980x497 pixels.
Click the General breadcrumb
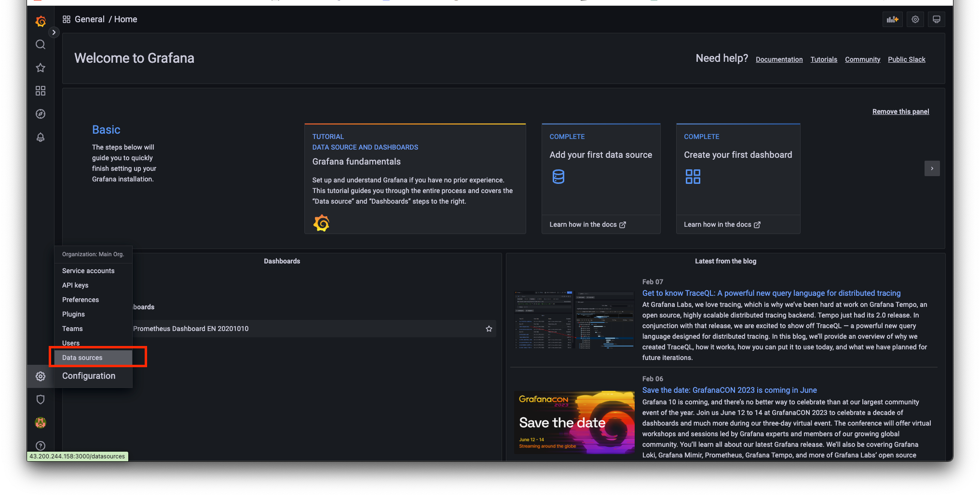89,19
